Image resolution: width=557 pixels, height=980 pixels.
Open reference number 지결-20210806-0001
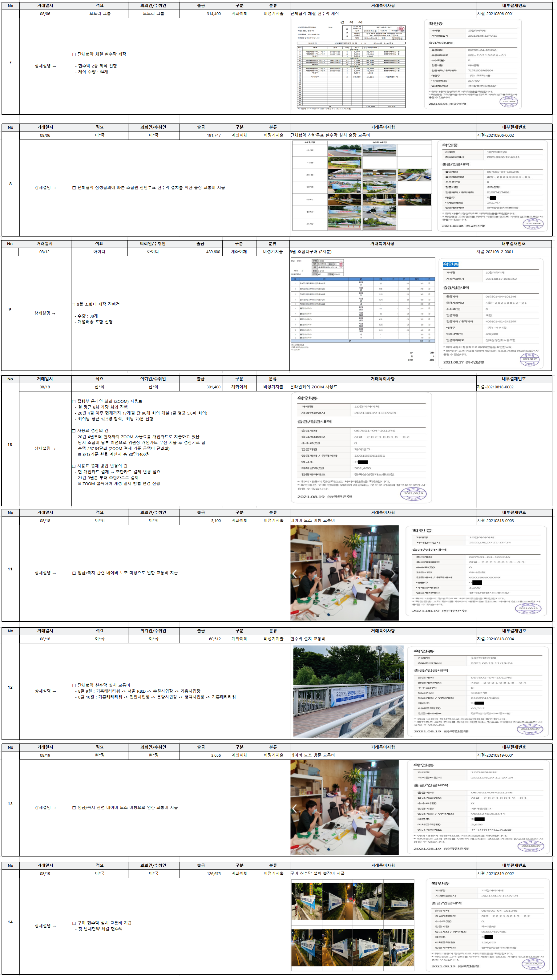click(x=495, y=14)
